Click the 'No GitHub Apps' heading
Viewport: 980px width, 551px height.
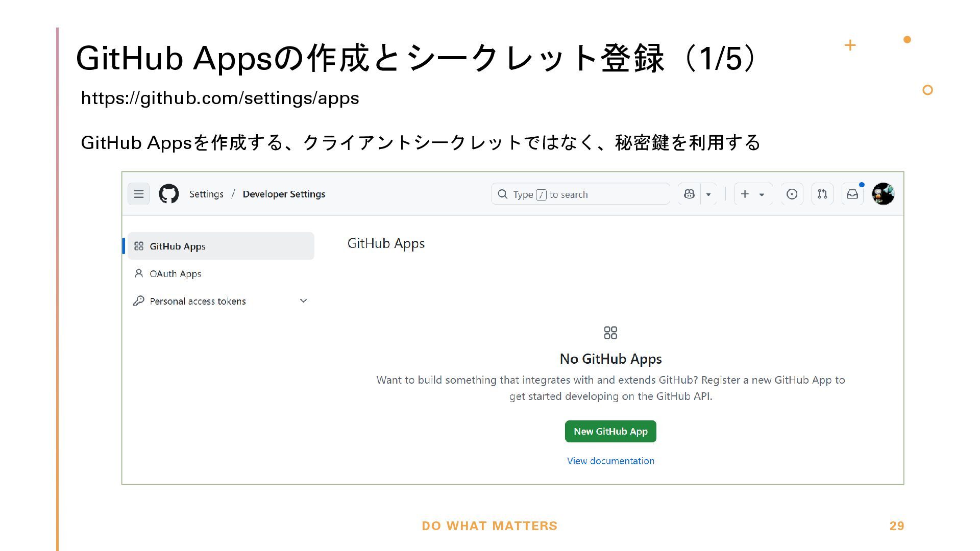pos(610,359)
